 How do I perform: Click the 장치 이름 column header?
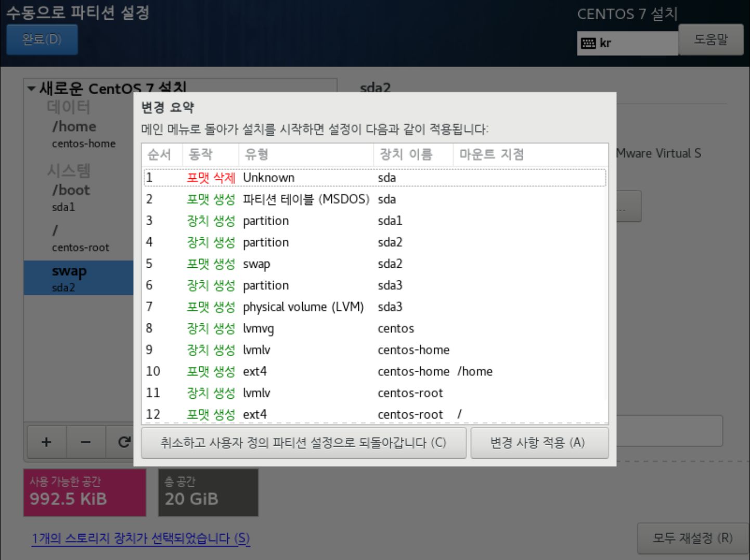coord(413,154)
